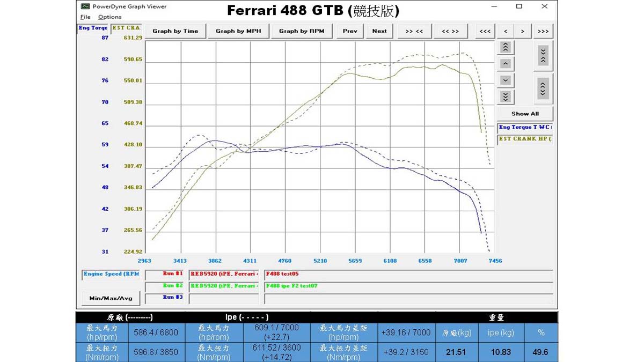Click the tall outward-pointing chevrons vertical button
The image size is (644, 362).
pos(543,88)
